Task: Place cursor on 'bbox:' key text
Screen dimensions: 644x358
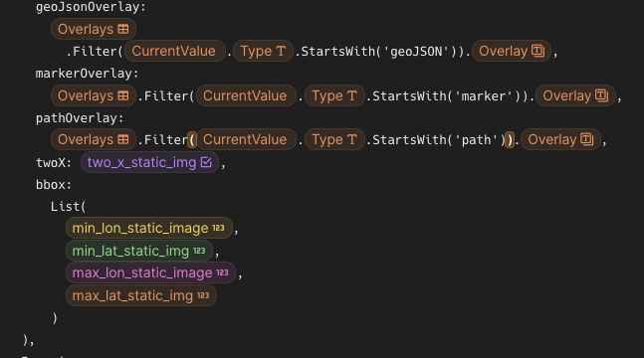Action: click(54, 185)
